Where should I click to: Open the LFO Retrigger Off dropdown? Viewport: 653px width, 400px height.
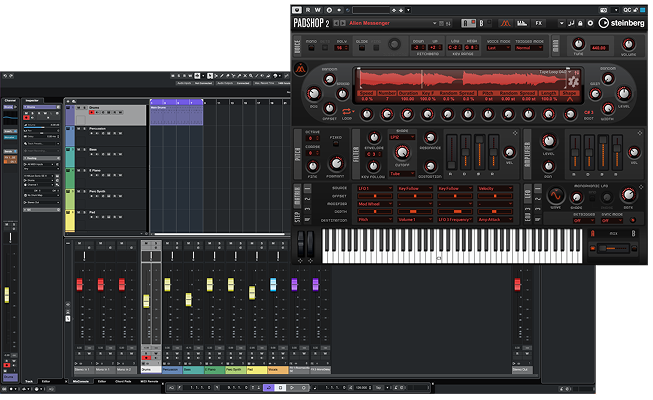(x=583, y=220)
